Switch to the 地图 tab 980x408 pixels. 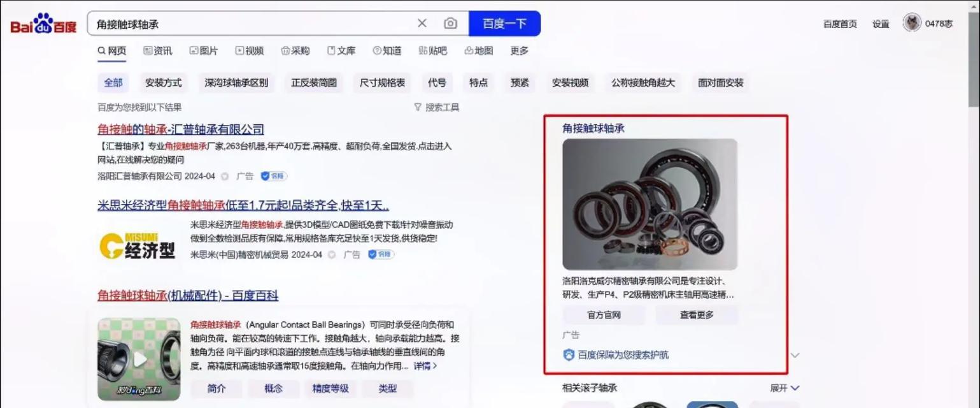point(479,51)
